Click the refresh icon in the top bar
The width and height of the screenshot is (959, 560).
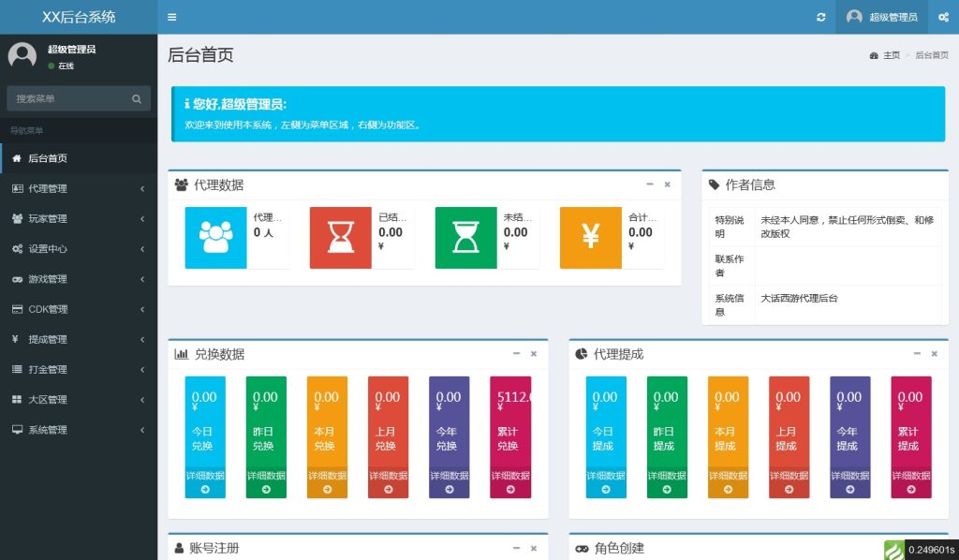tap(821, 17)
